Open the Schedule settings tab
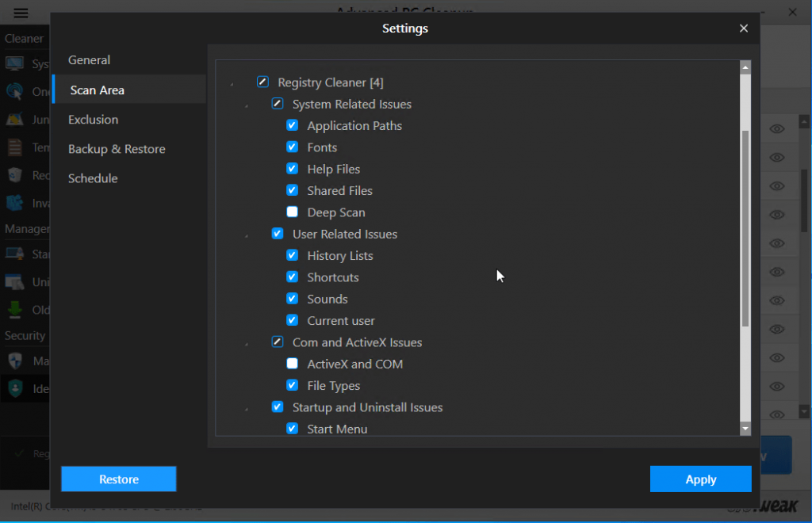 (x=129, y=178)
